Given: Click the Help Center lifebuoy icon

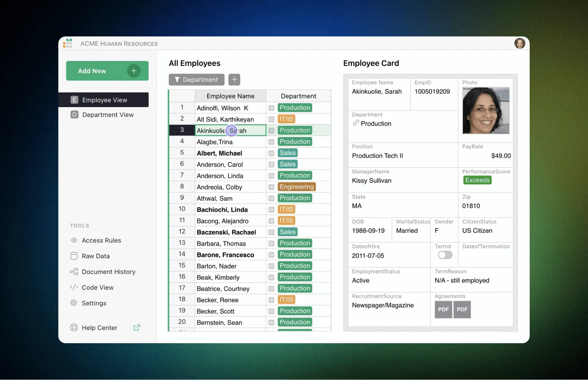Looking at the screenshot, I should tap(74, 328).
